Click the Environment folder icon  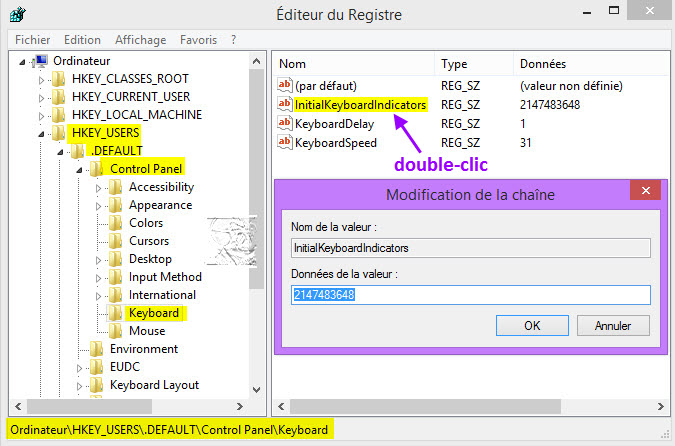[96, 349]
